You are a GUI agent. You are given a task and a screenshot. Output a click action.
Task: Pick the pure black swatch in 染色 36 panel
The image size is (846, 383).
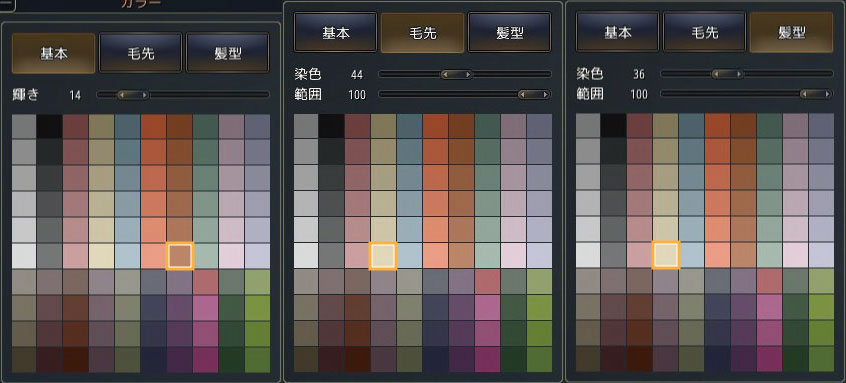[x=613, y=125]
